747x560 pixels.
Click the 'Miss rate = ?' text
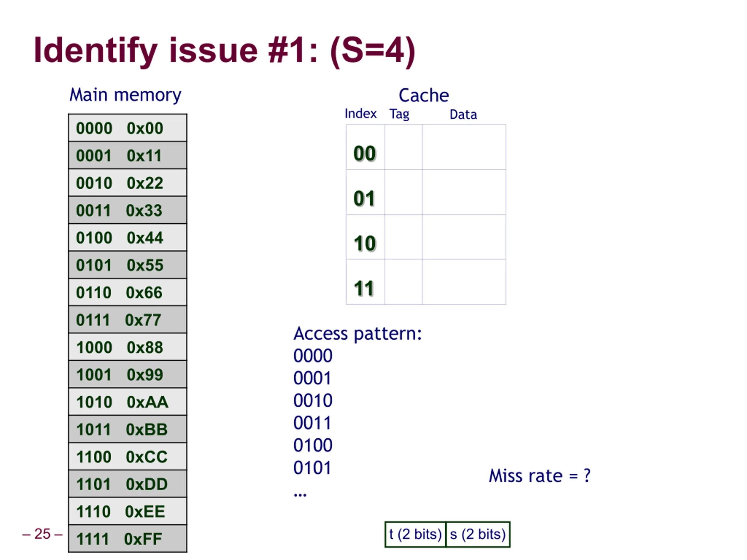click(540, 476)
